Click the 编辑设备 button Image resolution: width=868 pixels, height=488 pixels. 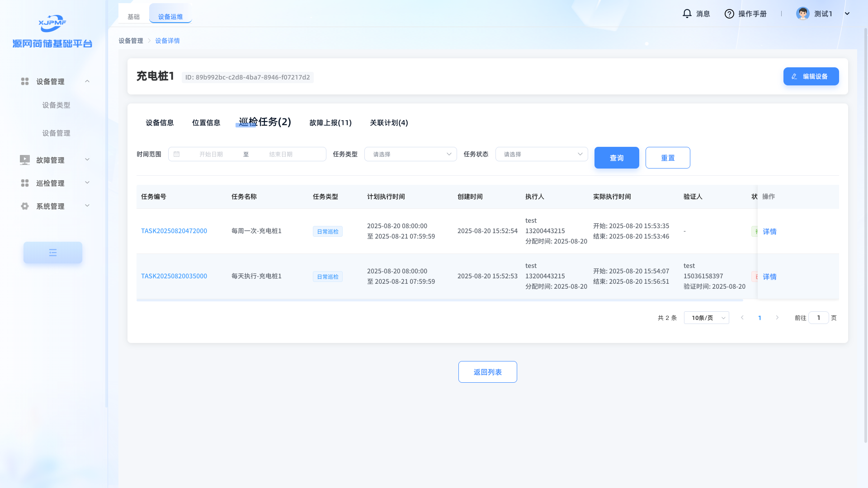click(x=811, y=76)
